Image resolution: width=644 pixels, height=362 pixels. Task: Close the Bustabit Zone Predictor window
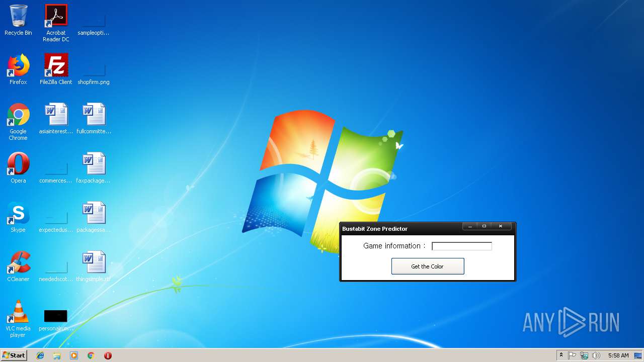click(x=501, y=226)
